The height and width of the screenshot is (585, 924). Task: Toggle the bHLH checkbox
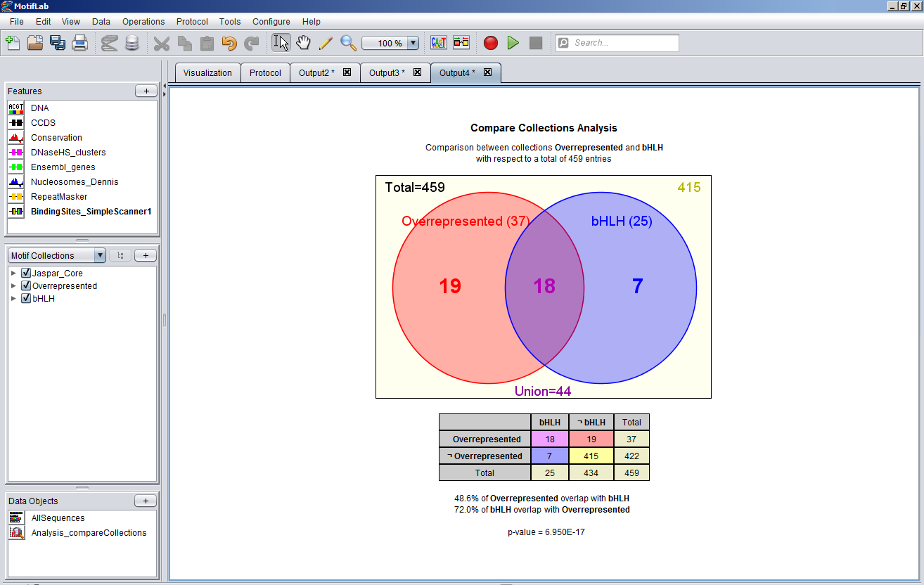(26, 299)
